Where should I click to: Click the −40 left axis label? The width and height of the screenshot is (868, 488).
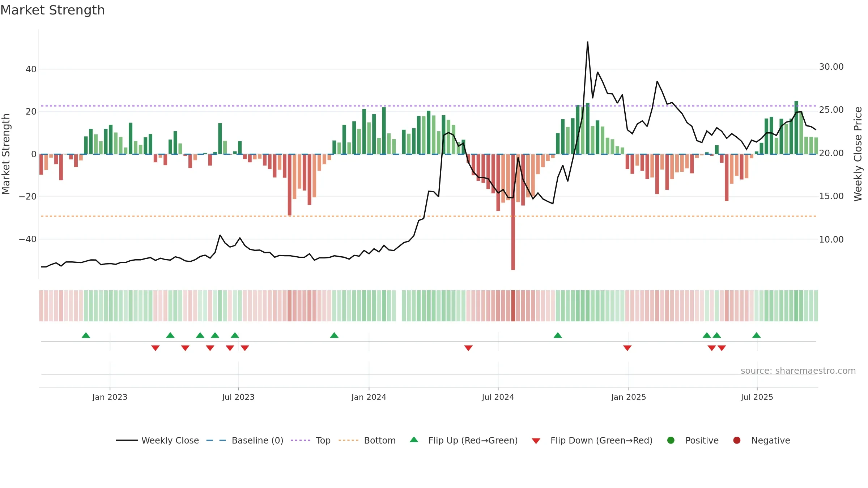tap(27, 239)
